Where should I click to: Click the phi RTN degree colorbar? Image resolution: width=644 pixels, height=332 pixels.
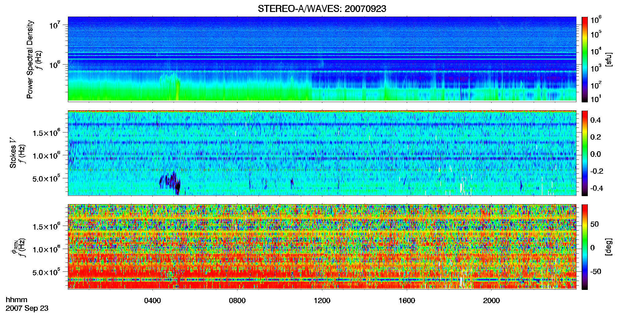[x=585, y=247]
